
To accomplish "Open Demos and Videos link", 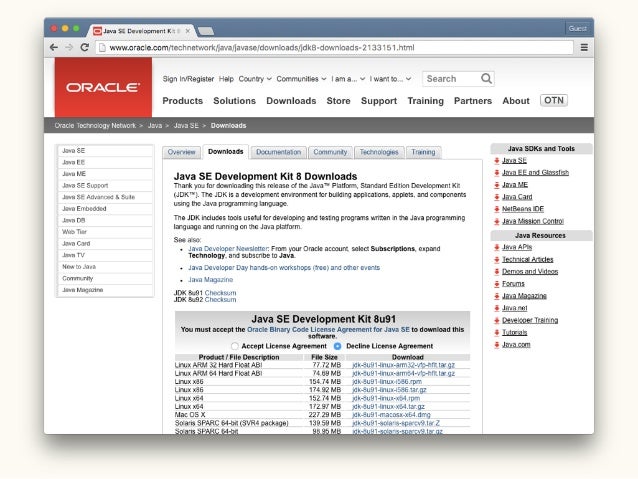I will pos(530,272).
